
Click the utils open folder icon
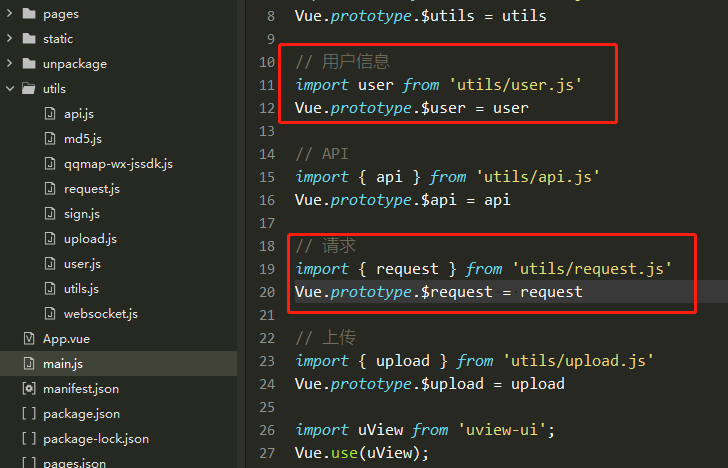29,88
